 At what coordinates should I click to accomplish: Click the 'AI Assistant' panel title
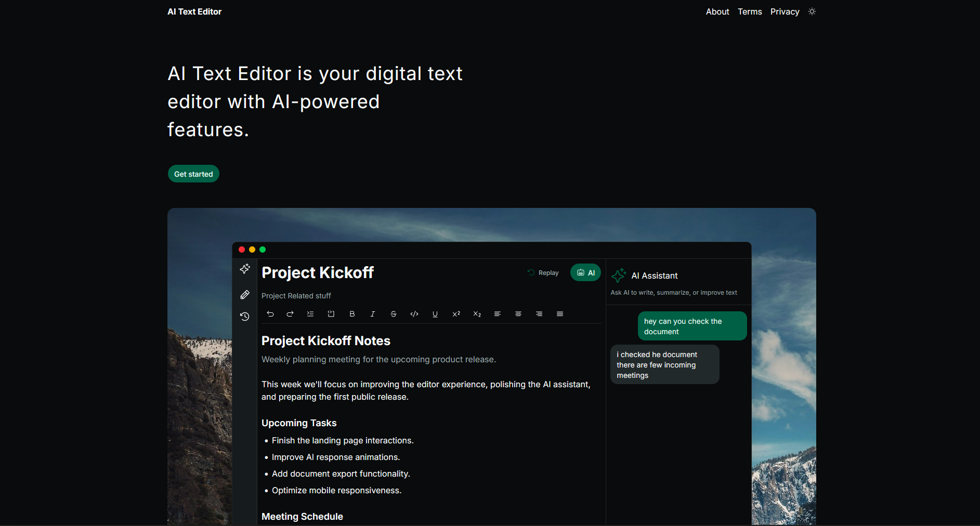655,276
